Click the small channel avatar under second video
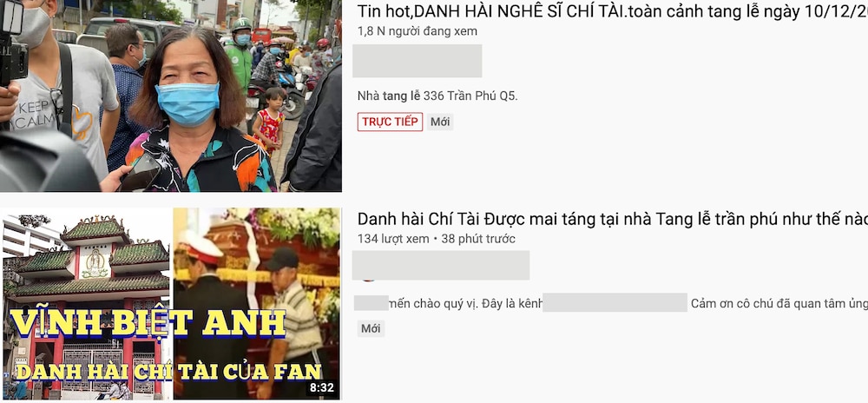The image size is (868, 403). (366, 281)
